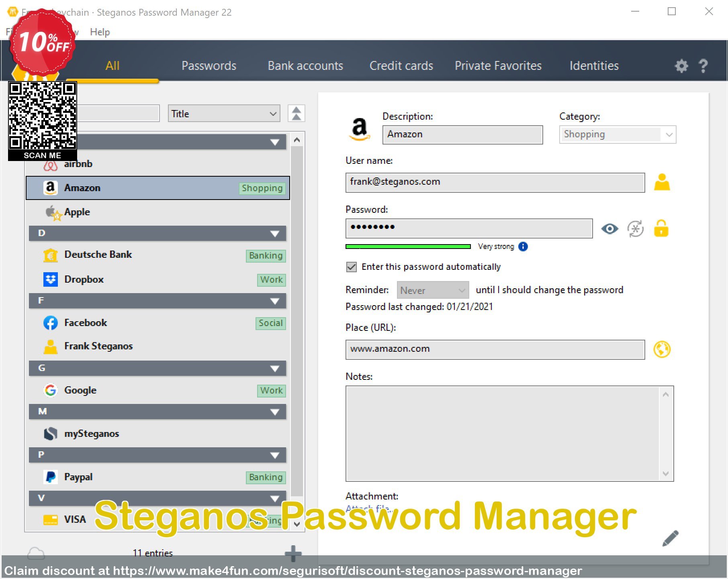
Task: Click the Work tag on Dropbox row
Action: click(x=271, y=280)
